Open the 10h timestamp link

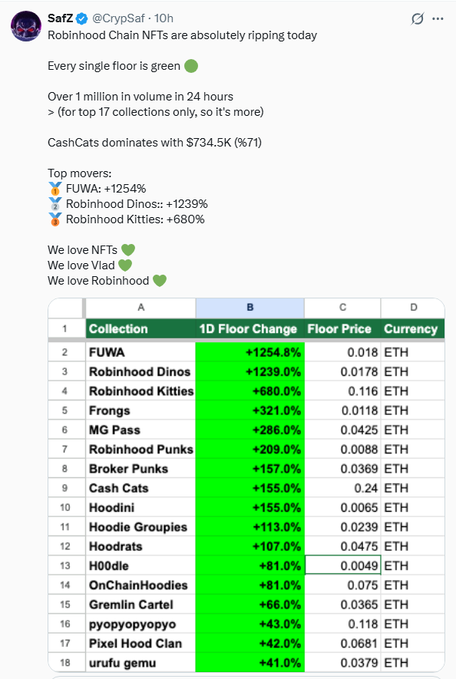[164, 18]
